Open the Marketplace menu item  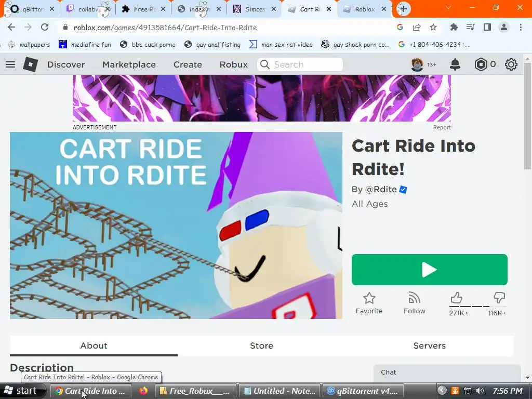click(x=129, y=64)
